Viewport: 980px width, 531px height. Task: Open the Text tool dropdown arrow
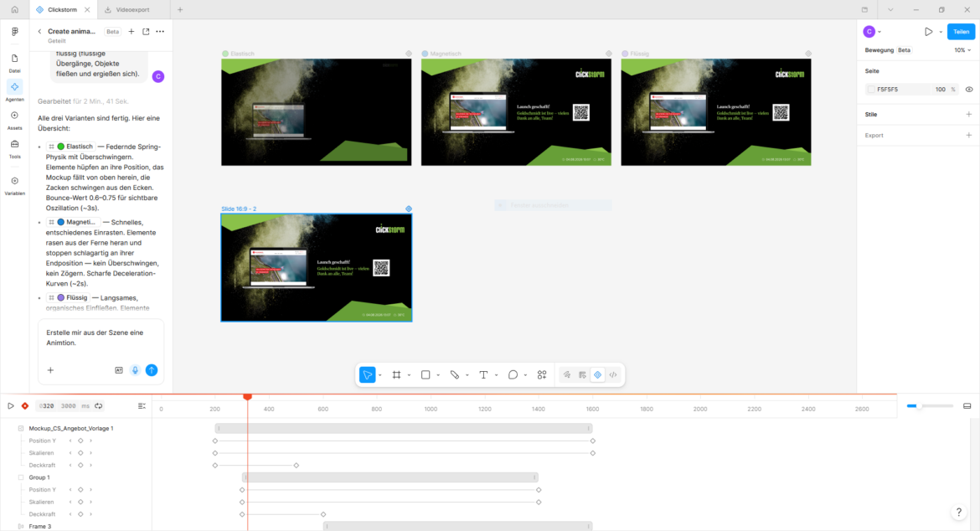click(x=496, y=375)
